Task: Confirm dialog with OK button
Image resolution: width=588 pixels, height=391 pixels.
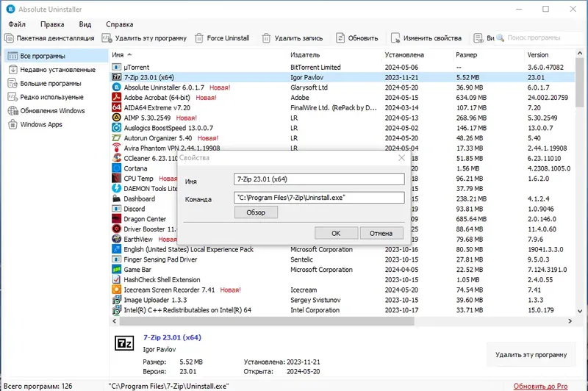Action: [336, 233]
